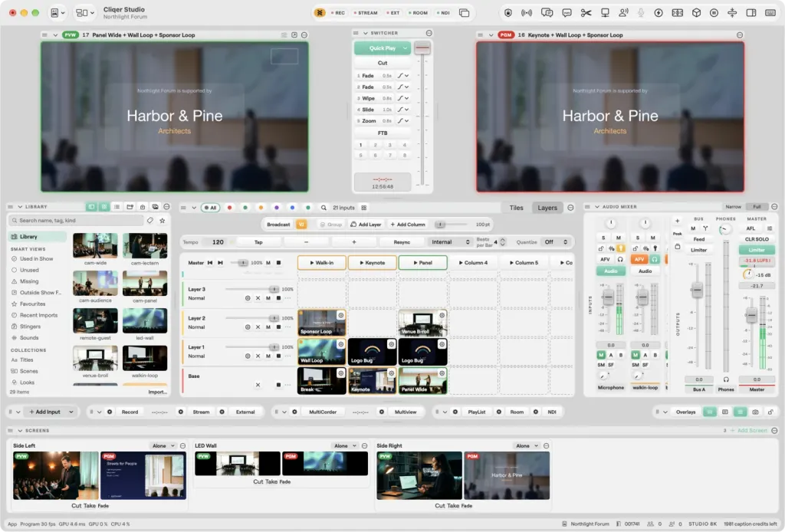Select the cam-lectern thumbnail in the Library
This screenshot has width=785, height=532.
(x=145, y=246)
